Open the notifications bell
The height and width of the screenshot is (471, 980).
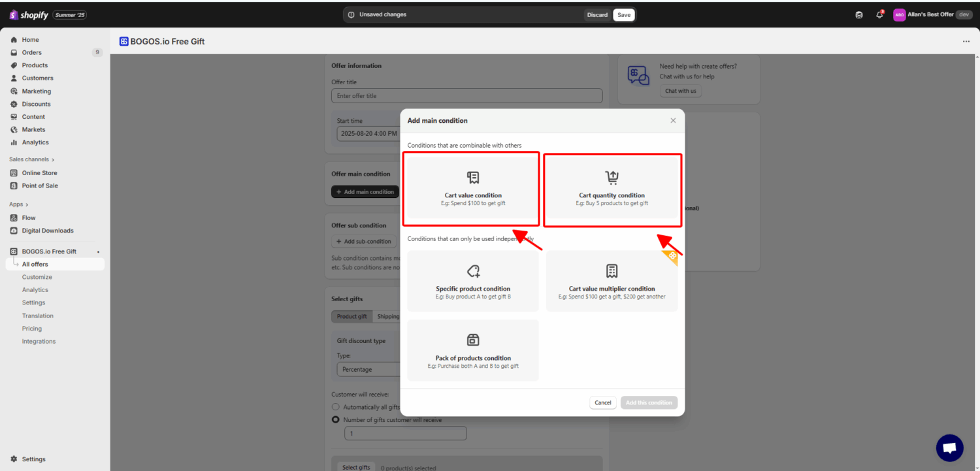pos(879,14)
